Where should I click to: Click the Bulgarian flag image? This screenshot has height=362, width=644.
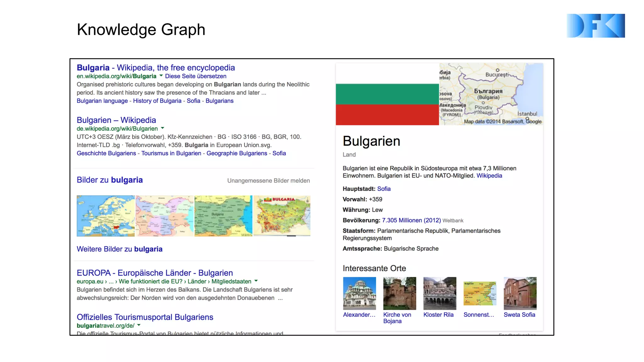(387, 94)
